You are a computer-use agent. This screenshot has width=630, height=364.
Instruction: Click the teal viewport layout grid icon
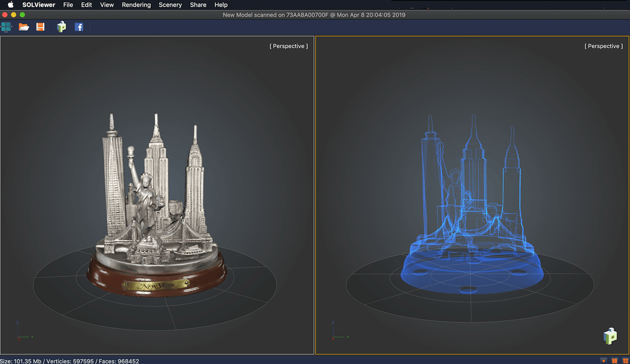[x=7, y=27]
